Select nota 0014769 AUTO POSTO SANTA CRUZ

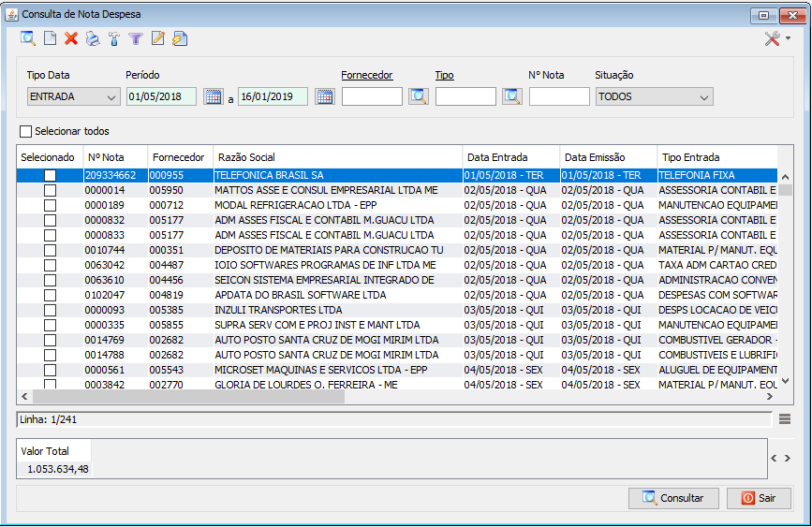397,340
